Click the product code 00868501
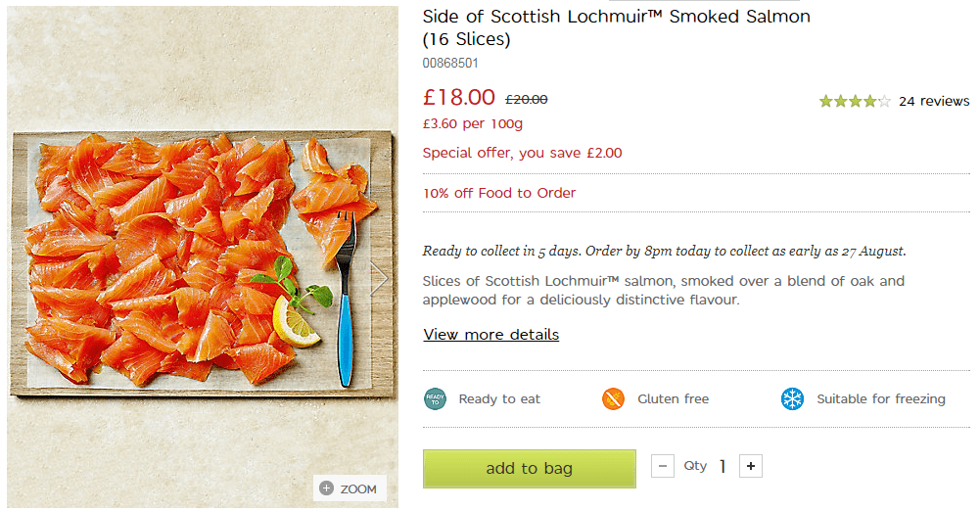 pos(450,63)
